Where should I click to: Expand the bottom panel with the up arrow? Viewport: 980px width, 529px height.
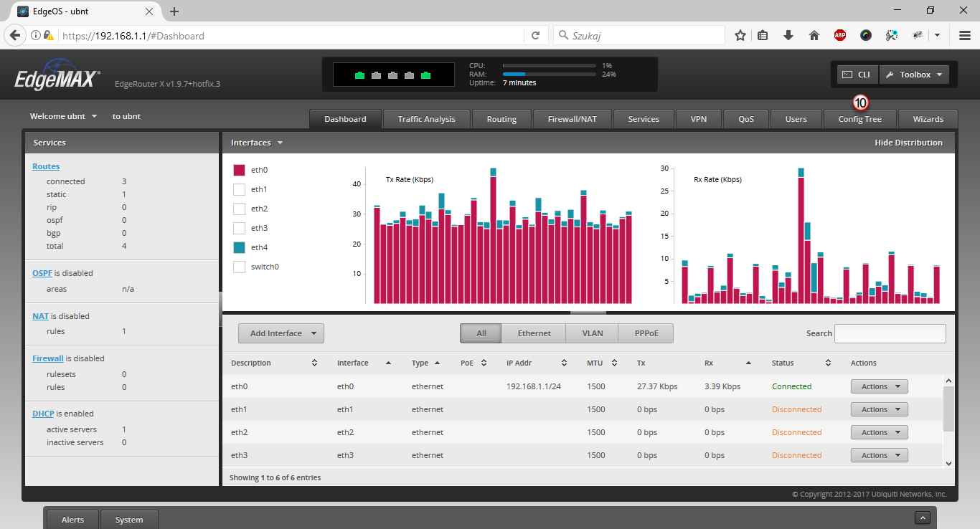click(923, 518)
